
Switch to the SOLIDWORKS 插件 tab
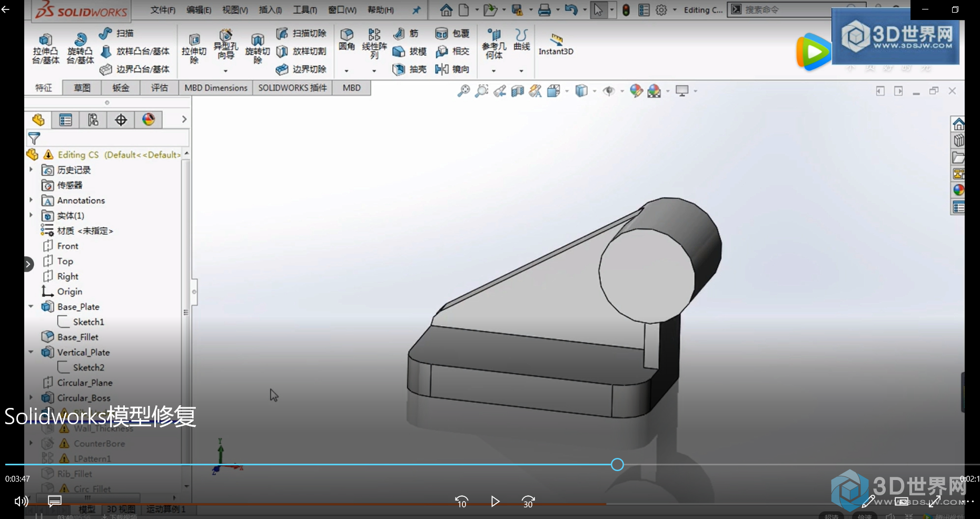[292, 88]
